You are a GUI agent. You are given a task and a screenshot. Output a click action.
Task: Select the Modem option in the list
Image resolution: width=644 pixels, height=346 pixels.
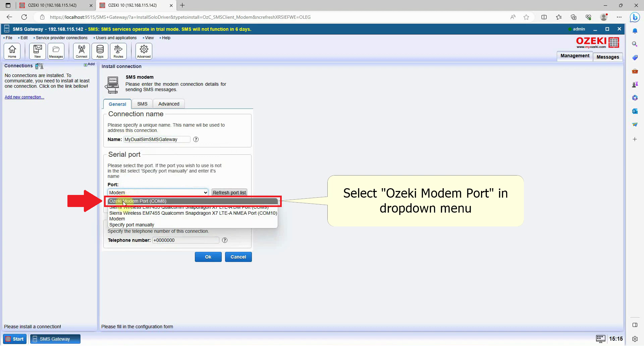[193, 219]
